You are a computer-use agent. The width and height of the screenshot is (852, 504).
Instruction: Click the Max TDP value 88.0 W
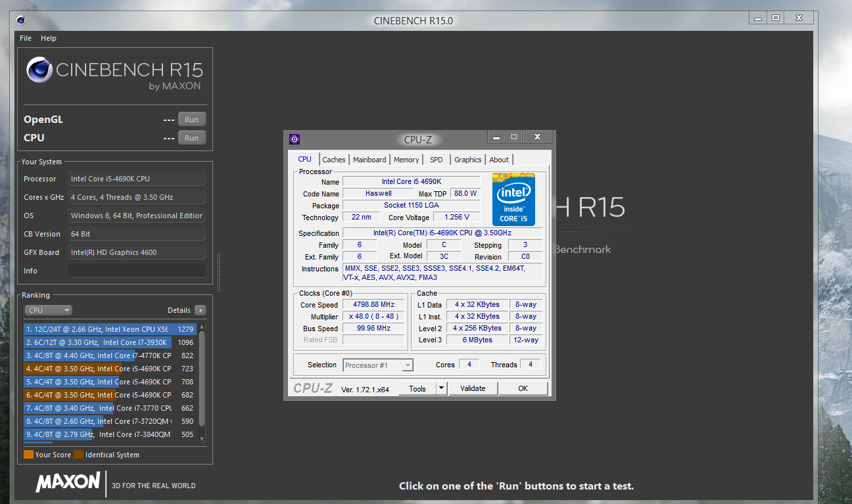tap(465, 194)
